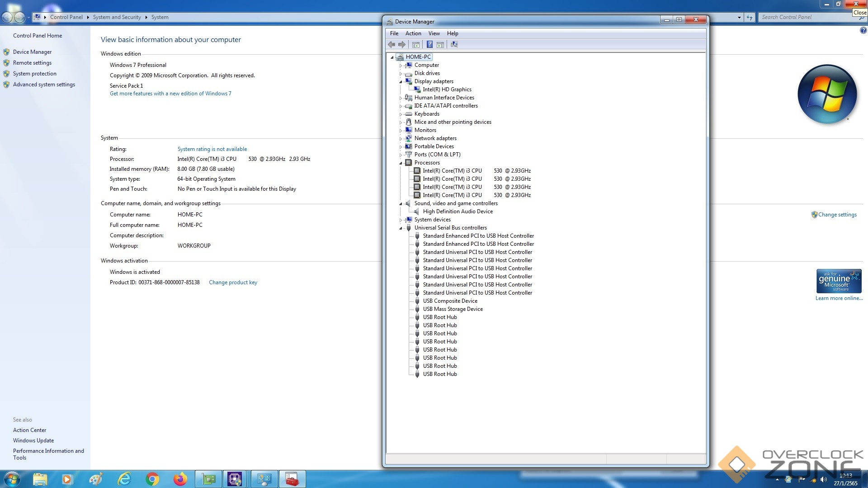Open the Windows Start button
Image resolution: width=868 pixels, height=488 pixels.
tap(12, 479)
